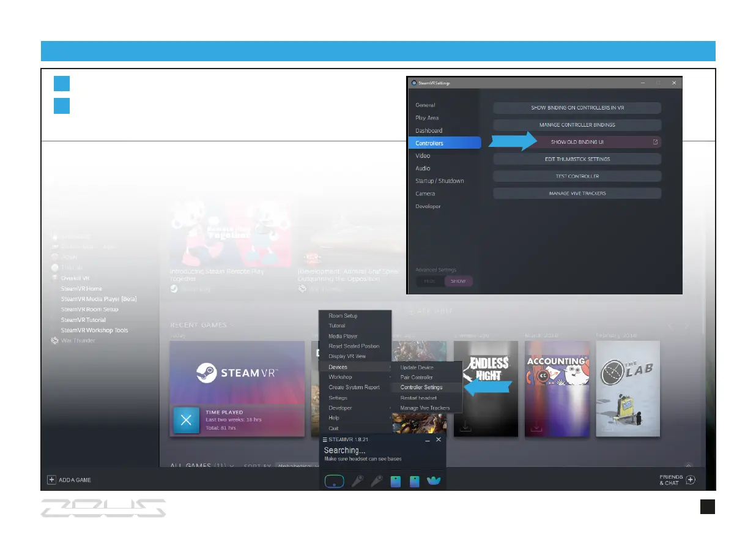The image size is (756, 541).
Task: Click the first controller status icon
Action: (x=357, y=481)
